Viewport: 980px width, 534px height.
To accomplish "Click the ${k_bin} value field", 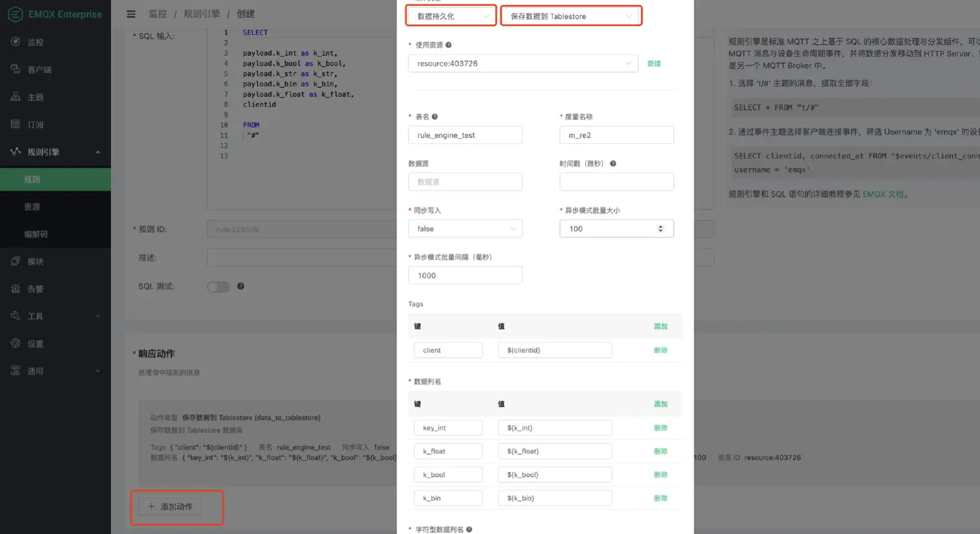I will coord(555,498).
